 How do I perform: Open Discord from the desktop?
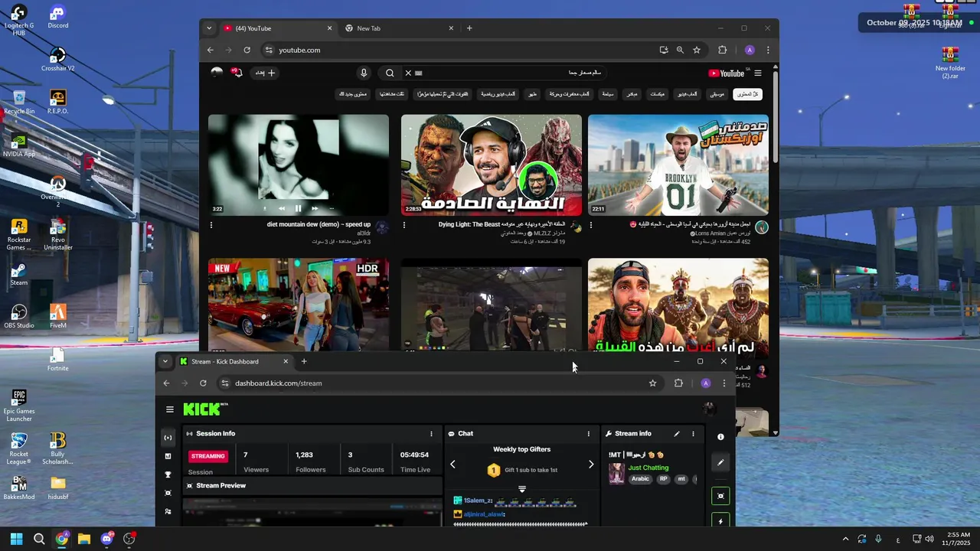[58, 16]
